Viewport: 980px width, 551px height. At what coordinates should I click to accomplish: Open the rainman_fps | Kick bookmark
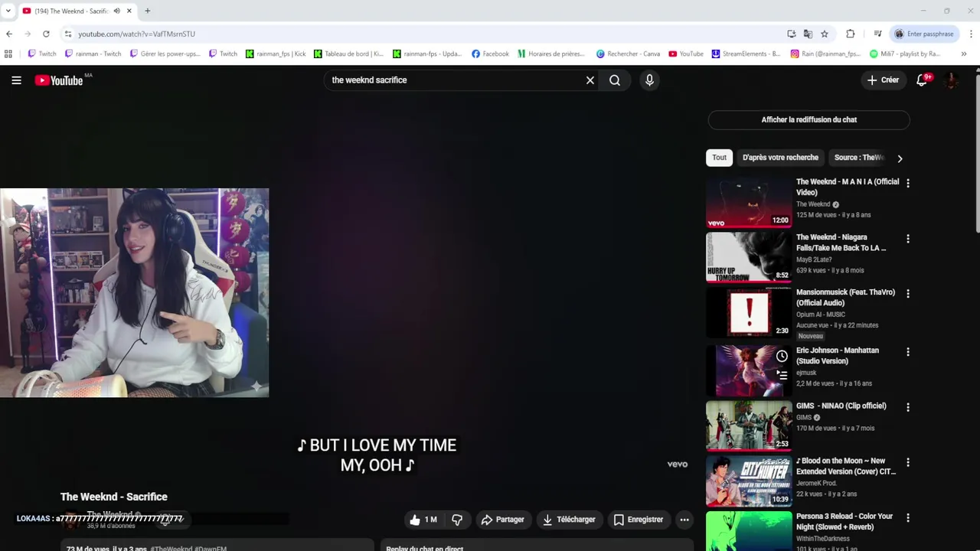click(276, 54)
